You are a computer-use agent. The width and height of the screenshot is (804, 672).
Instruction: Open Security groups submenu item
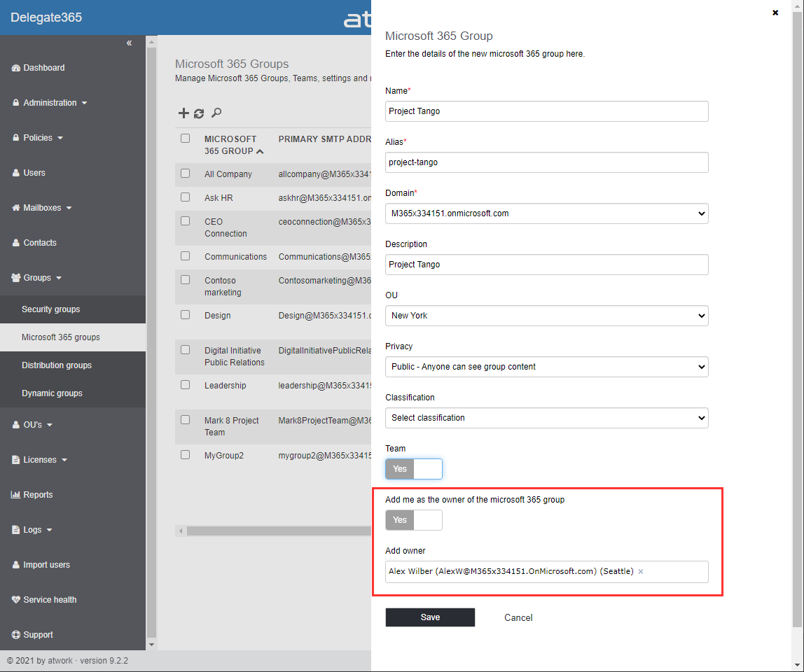(50, 309)
